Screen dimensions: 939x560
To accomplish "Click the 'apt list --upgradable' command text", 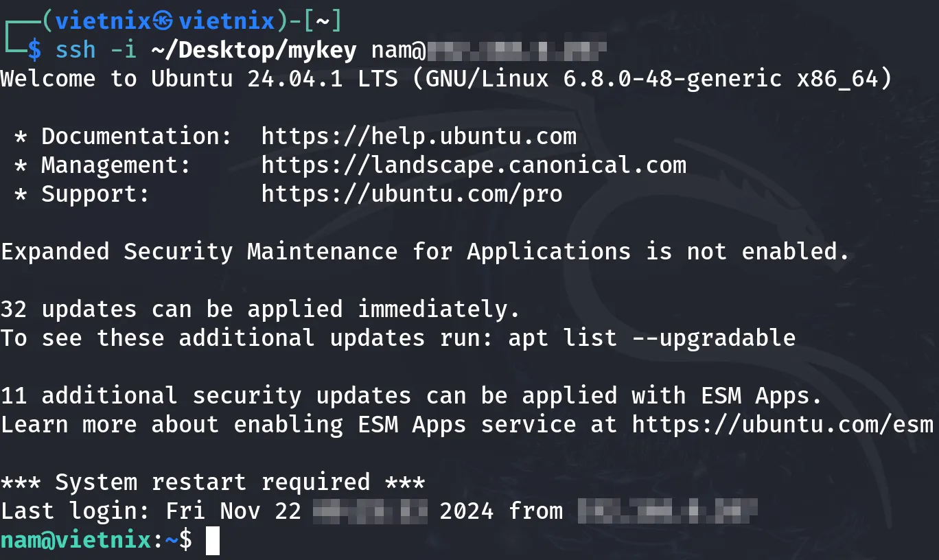I will (x=652, y=338).
